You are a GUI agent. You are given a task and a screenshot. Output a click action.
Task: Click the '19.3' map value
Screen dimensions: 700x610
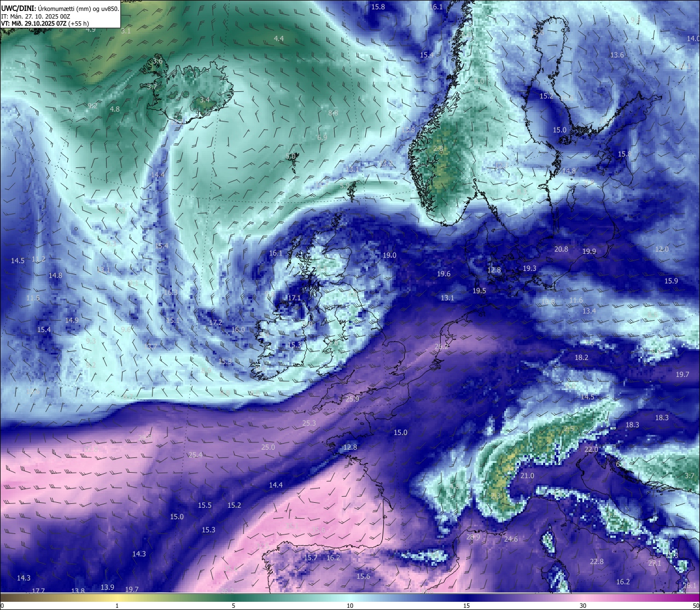point(529,268)
